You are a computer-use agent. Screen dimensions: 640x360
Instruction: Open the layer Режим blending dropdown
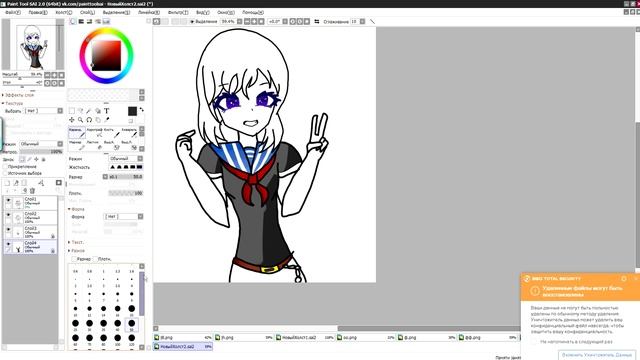pyautogui.click(x=41, y=144)
